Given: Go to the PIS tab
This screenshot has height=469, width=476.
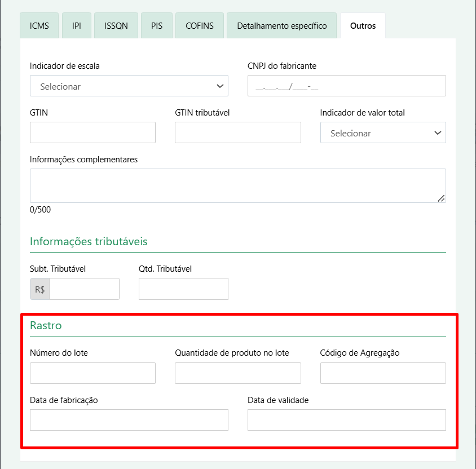Looking at the screenshot, I should 157,26.
